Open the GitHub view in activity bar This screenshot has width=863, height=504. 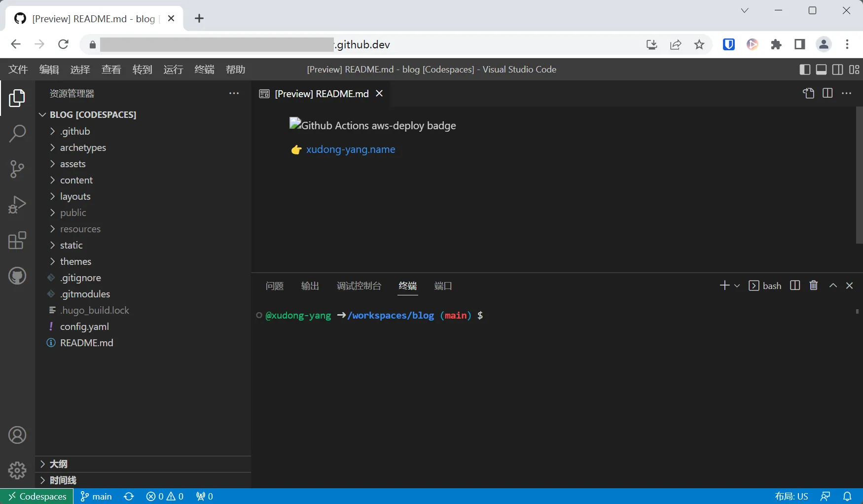coord(17,276)
